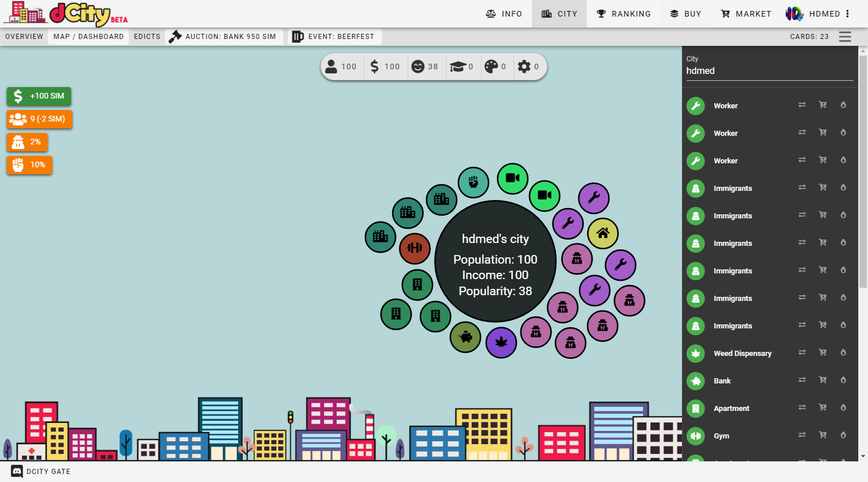Click the education graduation cap stat
Screen dimensions: 868x482
pyautogui.click(x=462, y=66)
